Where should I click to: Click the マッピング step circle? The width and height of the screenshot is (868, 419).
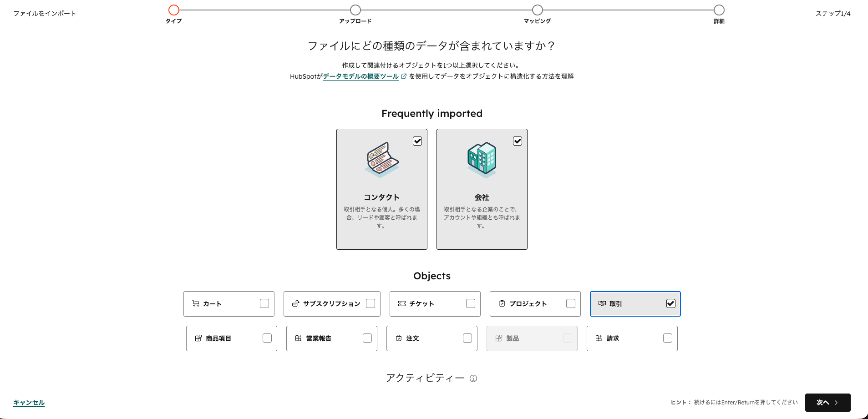click(x=538, y=10)
